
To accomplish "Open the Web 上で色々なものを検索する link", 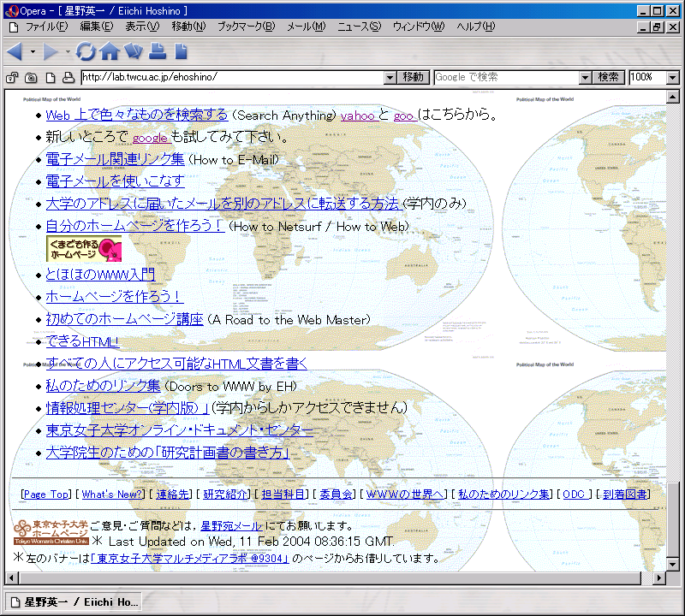I will click(x=137, y=115).
